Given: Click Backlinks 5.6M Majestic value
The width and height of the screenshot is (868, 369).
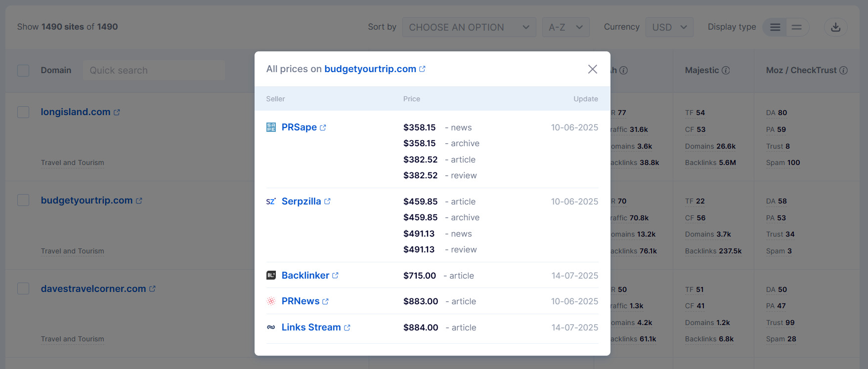Looking at the screenshot, I should point(710,163).
